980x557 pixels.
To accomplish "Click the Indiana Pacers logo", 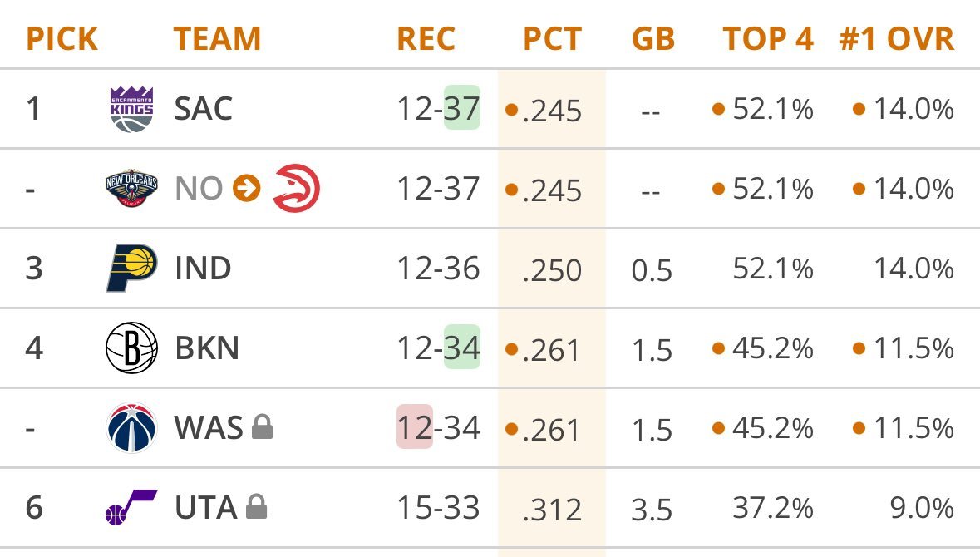I will [131, 269].
